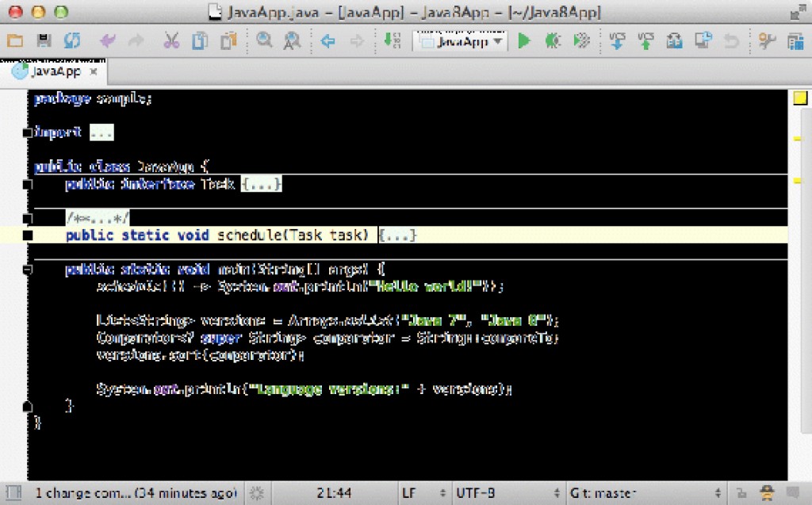Expand the folded import block in gutter
This screenshot has height=505, width=812.
pos(28,132)
